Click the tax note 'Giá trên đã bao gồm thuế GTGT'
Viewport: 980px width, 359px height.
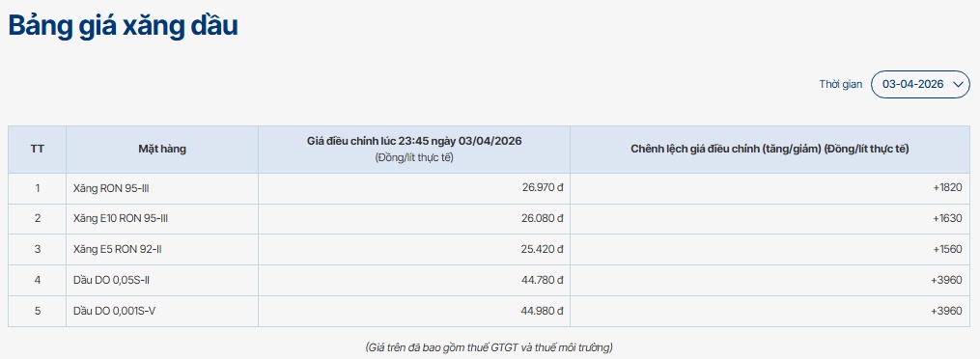490,346
